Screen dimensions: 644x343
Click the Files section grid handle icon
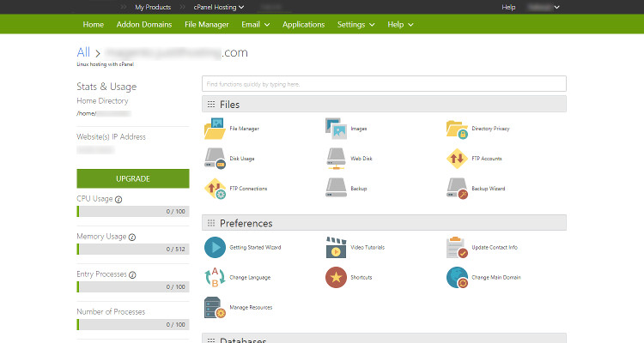coord(211,105)
